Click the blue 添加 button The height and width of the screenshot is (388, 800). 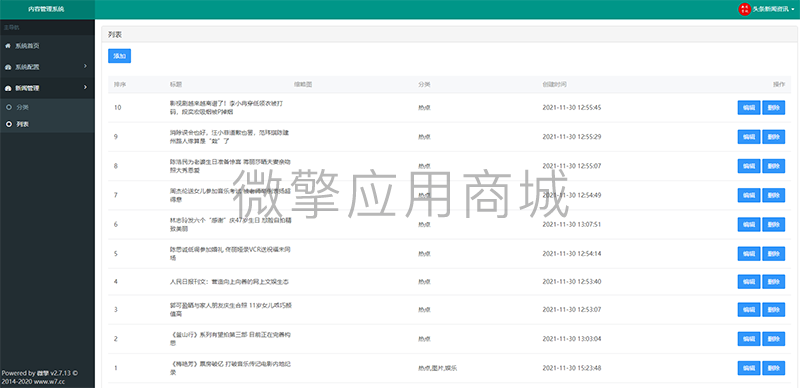pos(119,56)
